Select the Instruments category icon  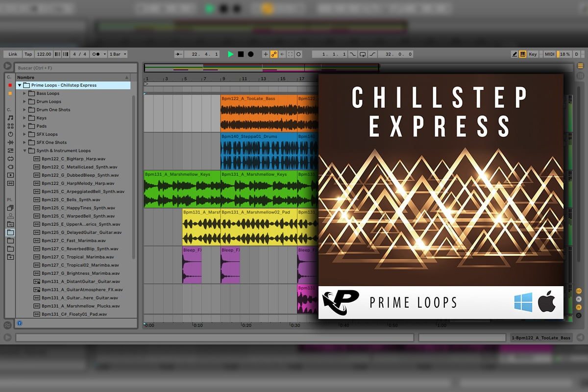tap(10, 134)
